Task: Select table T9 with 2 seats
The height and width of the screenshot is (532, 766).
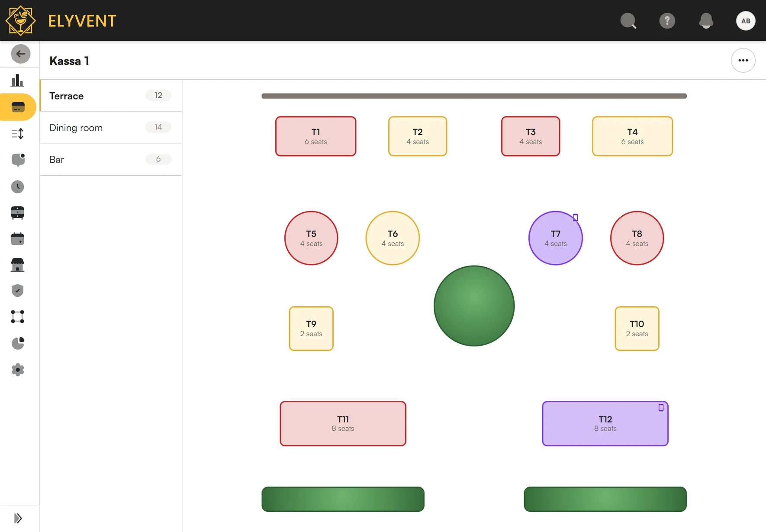Action: point(311,329)
